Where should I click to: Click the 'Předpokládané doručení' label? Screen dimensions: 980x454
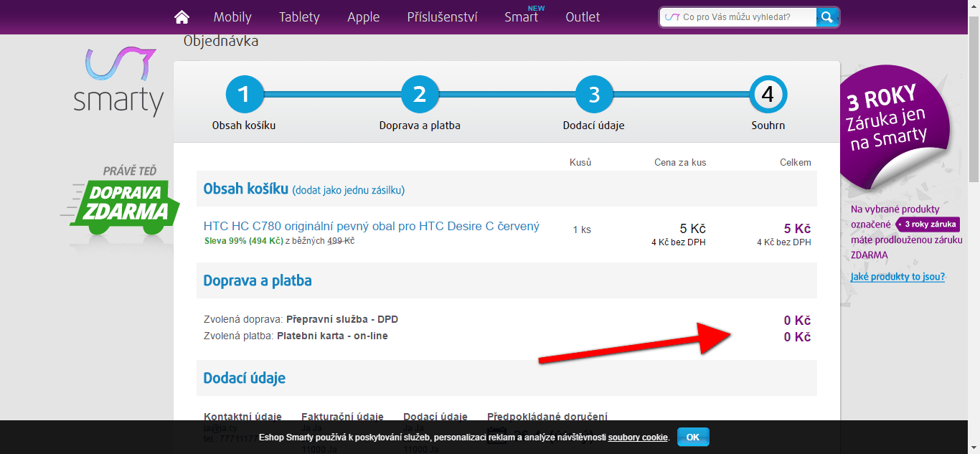[547, 417]
